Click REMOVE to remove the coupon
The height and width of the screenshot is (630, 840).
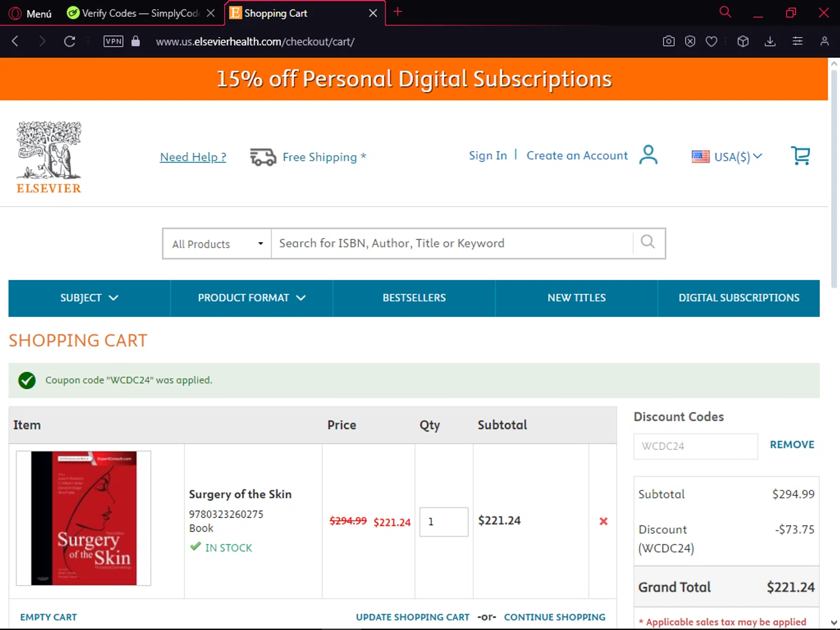coord(792,445)
